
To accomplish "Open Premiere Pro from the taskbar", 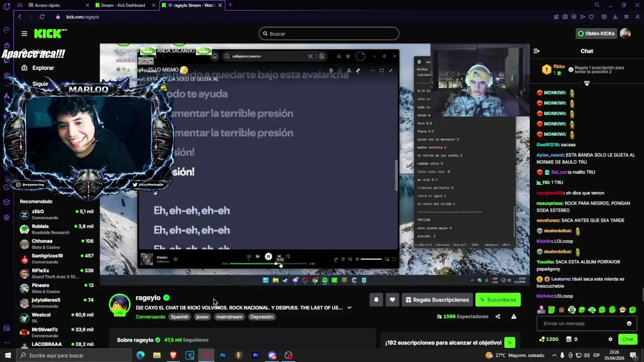I will pyautogui.click(x=256, y=355).
